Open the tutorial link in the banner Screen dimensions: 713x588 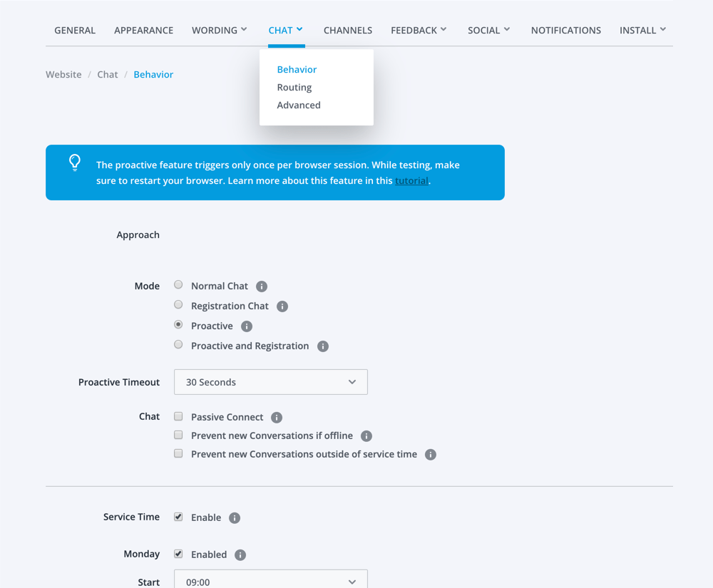pos(411,181)
